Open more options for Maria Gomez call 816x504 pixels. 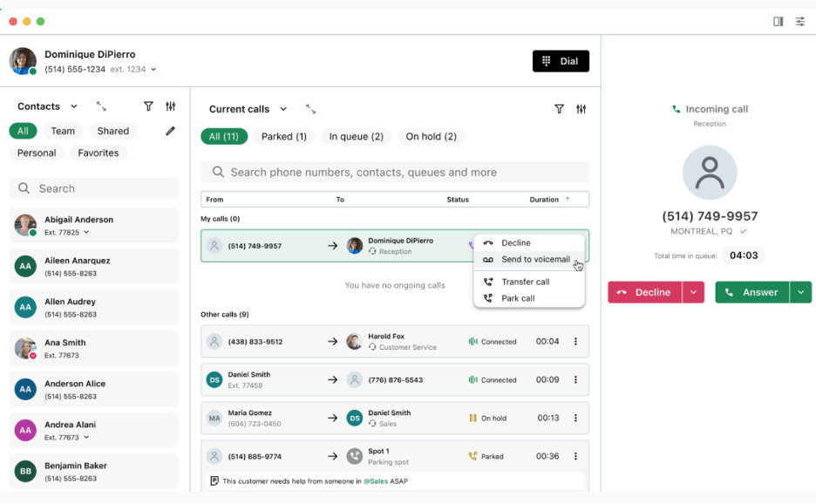click(x=575, y=418)
